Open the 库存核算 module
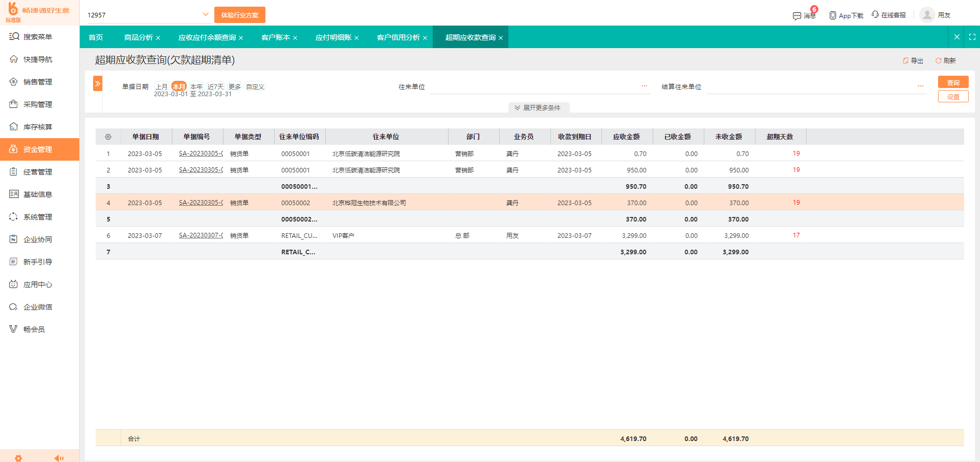Screen dimensions: 980x462 pos(32,126)
